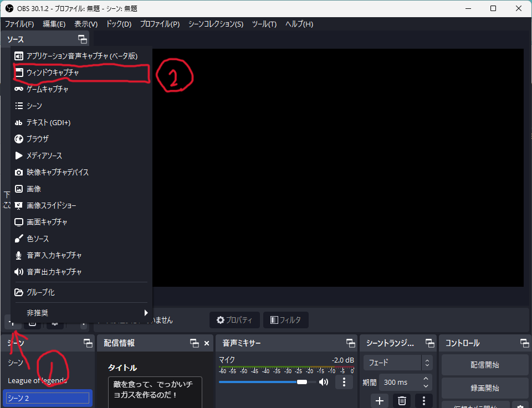
Task: Mute the マイク speaker icon
Action: pyautogui.click(x=324, y=382)
